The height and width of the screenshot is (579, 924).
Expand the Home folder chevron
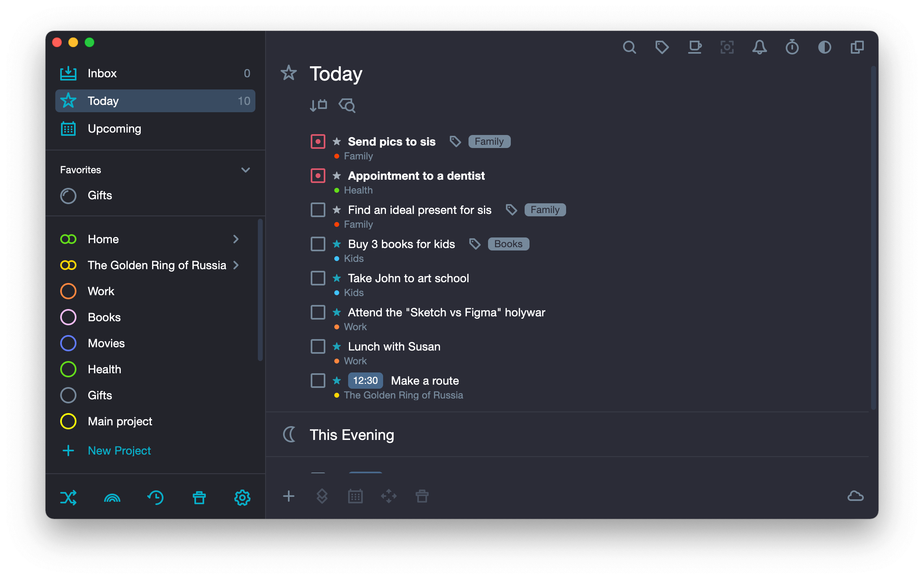point(236,239)
